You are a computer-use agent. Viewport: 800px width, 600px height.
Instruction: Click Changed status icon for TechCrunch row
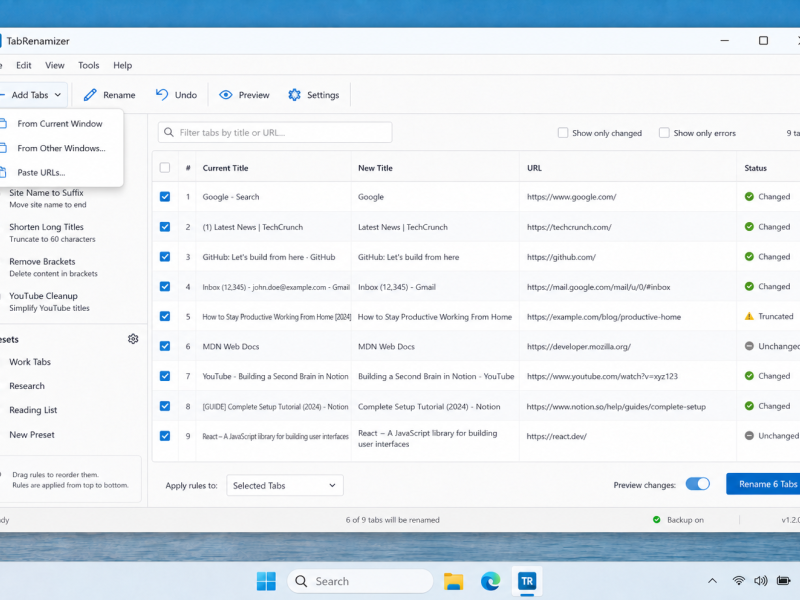[x=749, y=227]
